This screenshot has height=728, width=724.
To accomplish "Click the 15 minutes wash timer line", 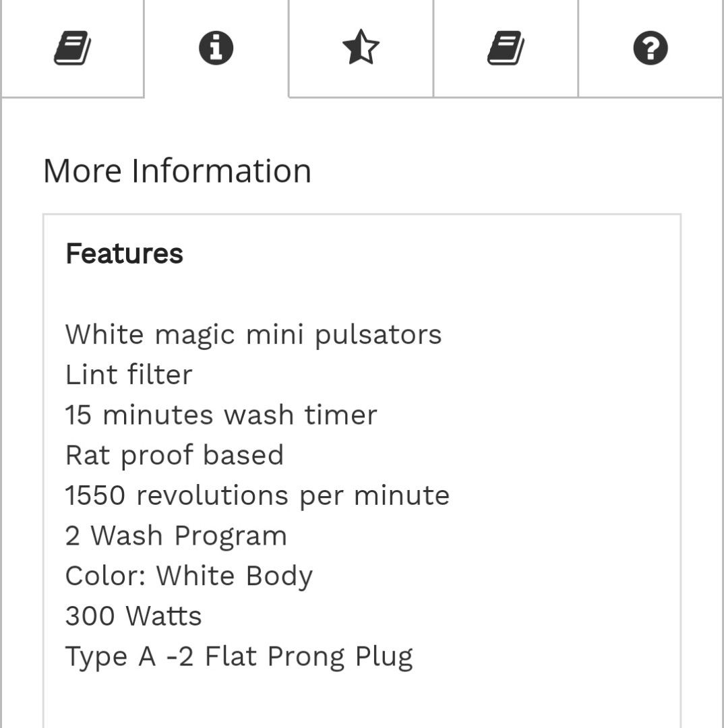I will coord(221,415).
